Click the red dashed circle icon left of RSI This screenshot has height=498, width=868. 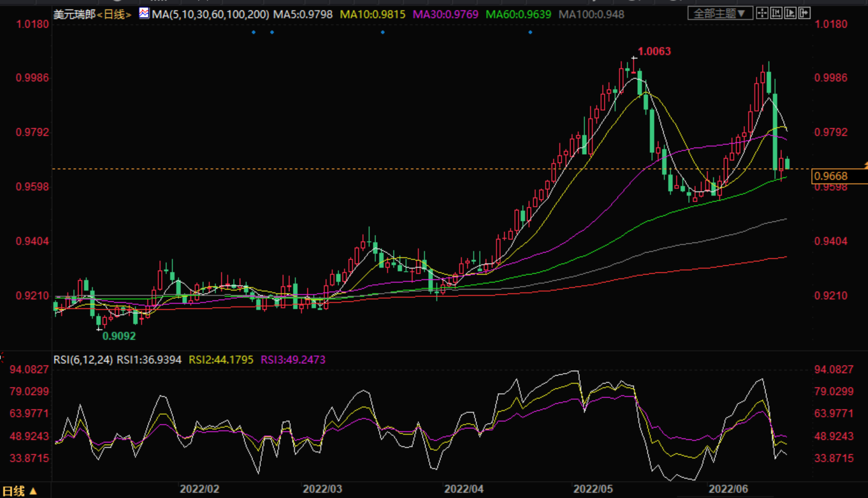click(2, 356)
